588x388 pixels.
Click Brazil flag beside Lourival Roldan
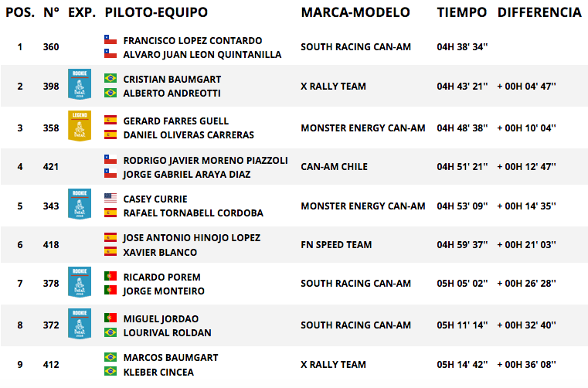110,332
